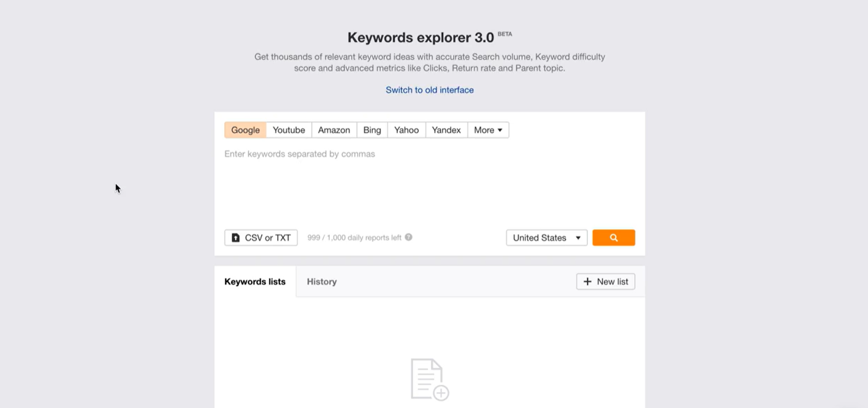Click the empty keyword list document icon
Screen dimensions: 868x408
(429, 378)
